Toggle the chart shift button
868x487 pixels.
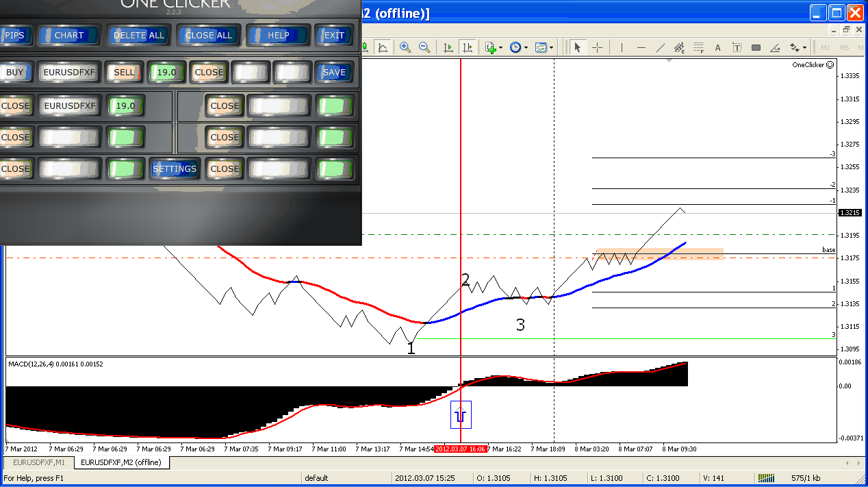coord(468,47)
